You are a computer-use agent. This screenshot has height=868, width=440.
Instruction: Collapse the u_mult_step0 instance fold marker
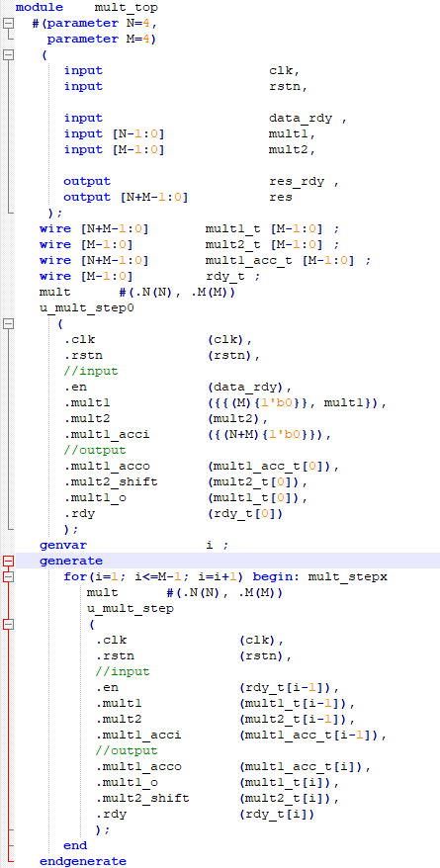click(x=8, y=324)
